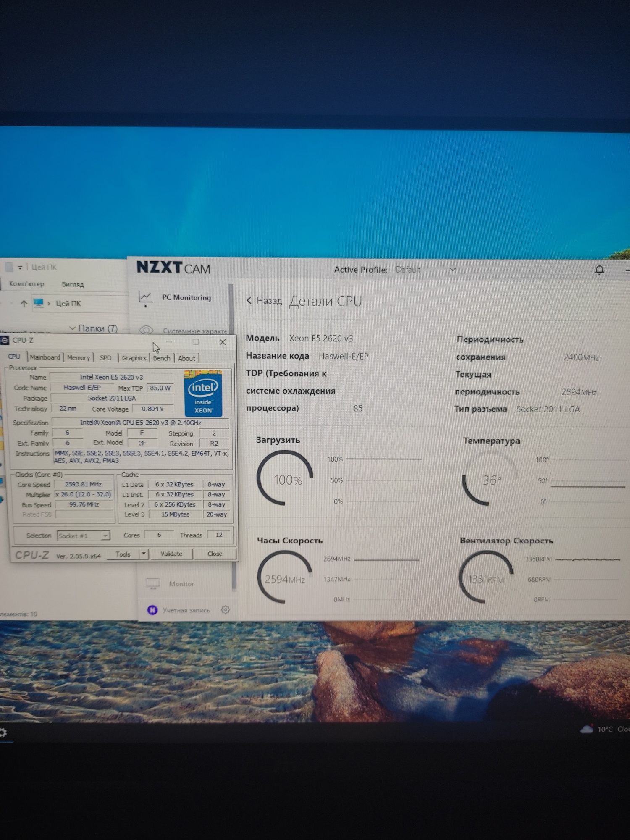Viewport: 630px width, 840px height.
Task: Click the Instructions text box
Action: (142, 457)
